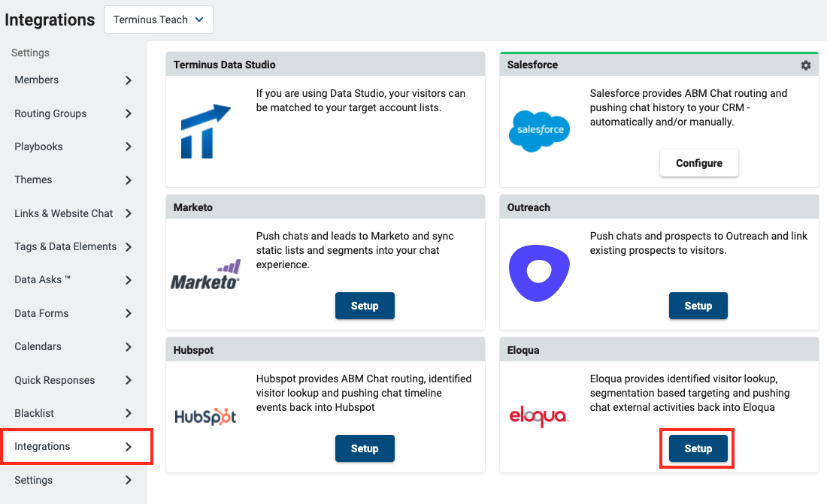Viewport: 827px width, 504px height.
Task: Expand the Data Forms chevron arrow
Action: click(x=128, y=313)
